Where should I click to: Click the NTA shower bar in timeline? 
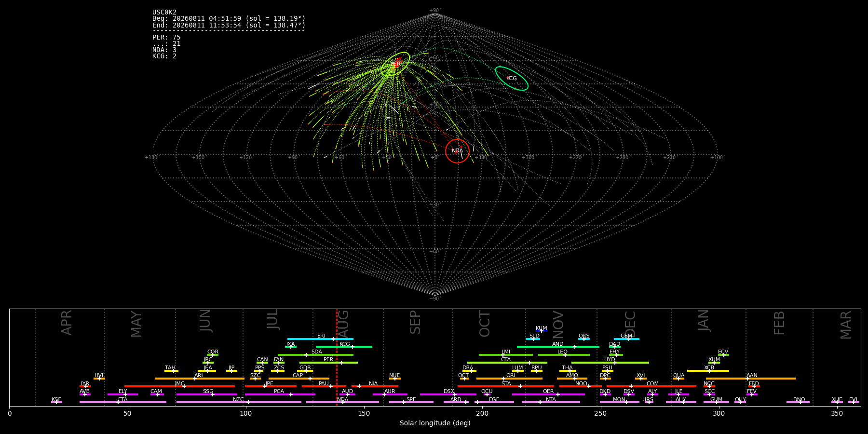[x=551, y=402]
